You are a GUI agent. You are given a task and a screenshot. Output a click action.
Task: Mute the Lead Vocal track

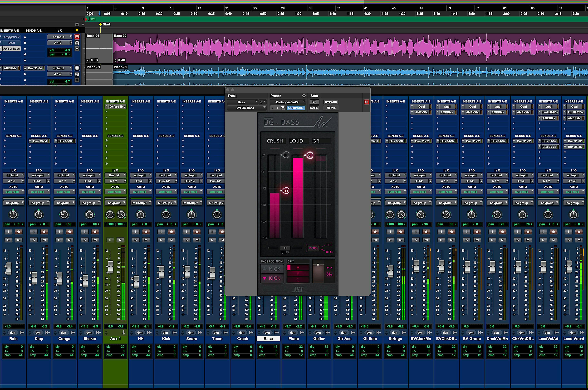pyautogui.click(x=579, y=240)
